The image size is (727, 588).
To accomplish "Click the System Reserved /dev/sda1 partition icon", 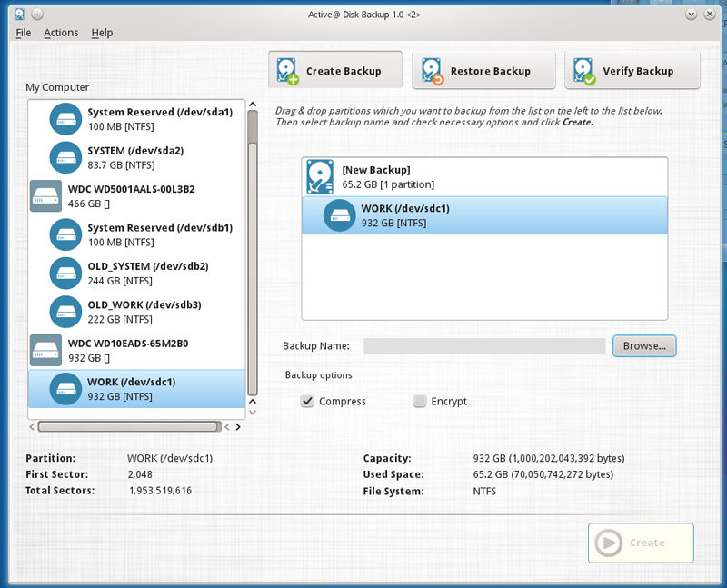I will tap(65, 119).
